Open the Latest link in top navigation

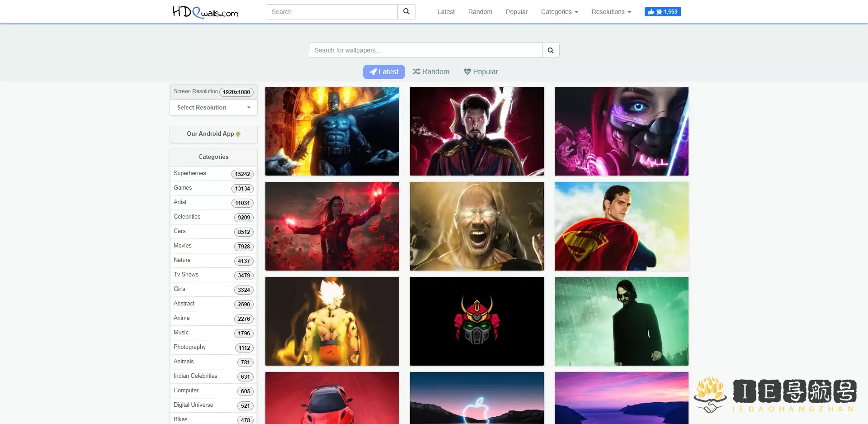(x=446, y=12)
